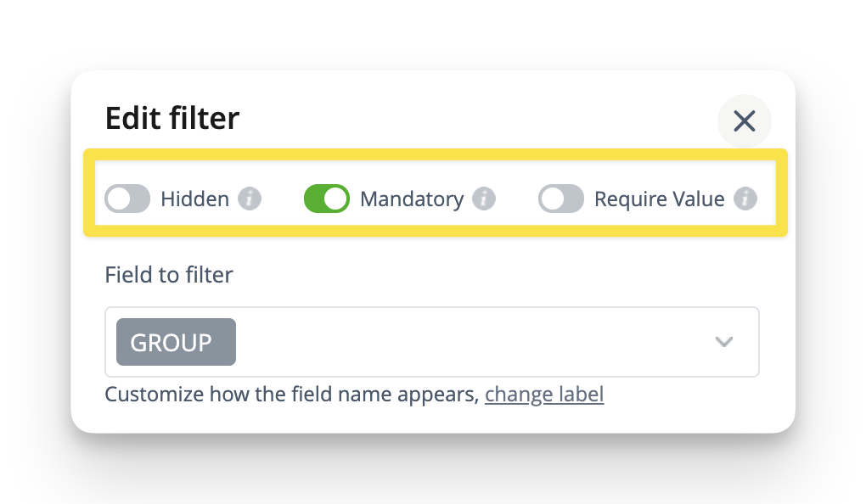The height and width of the screenshot is (504, 866).
Task: Click the Require Value info icon
Action: 745,199
